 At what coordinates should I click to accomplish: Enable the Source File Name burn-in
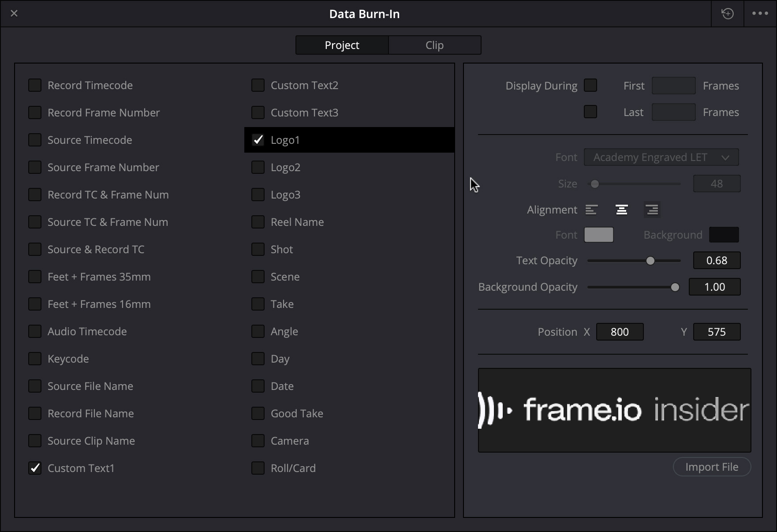[35, 386]
